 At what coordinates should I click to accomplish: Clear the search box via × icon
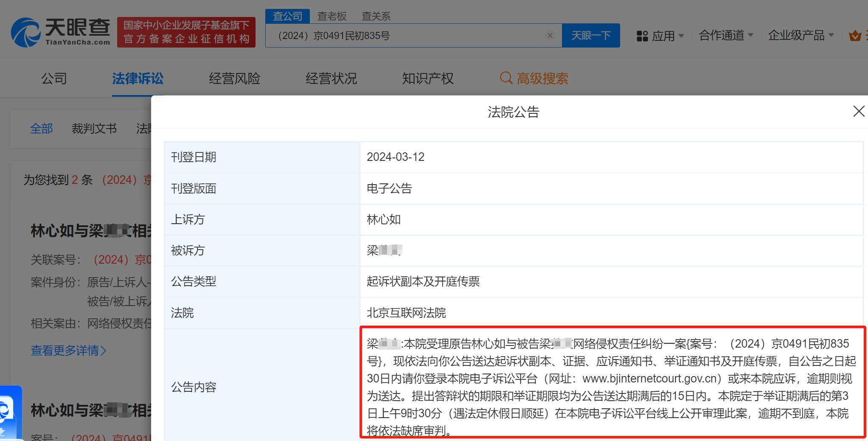(x=550, y=35)
